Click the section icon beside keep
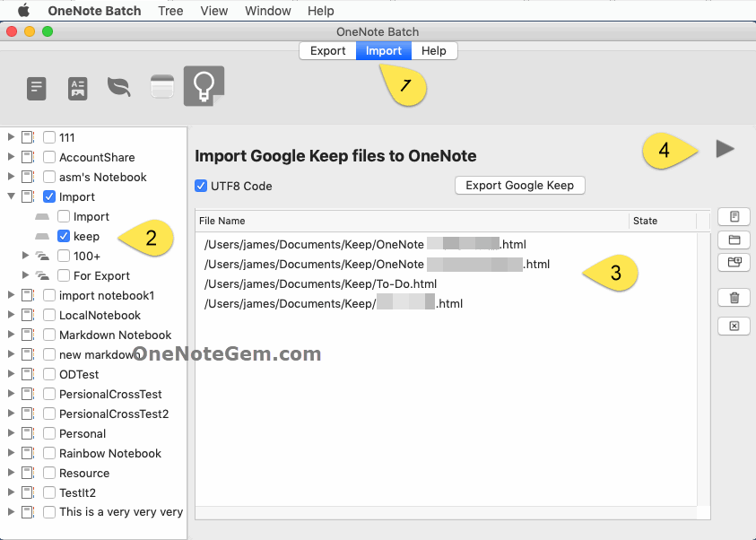The image size is (756, 540). point(42,236)
